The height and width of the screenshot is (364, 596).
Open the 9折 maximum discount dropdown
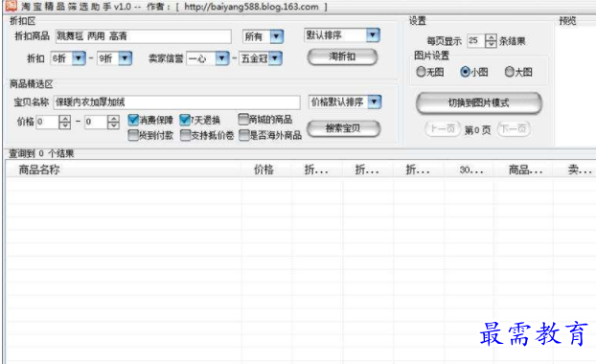click(x=126, y=58)
